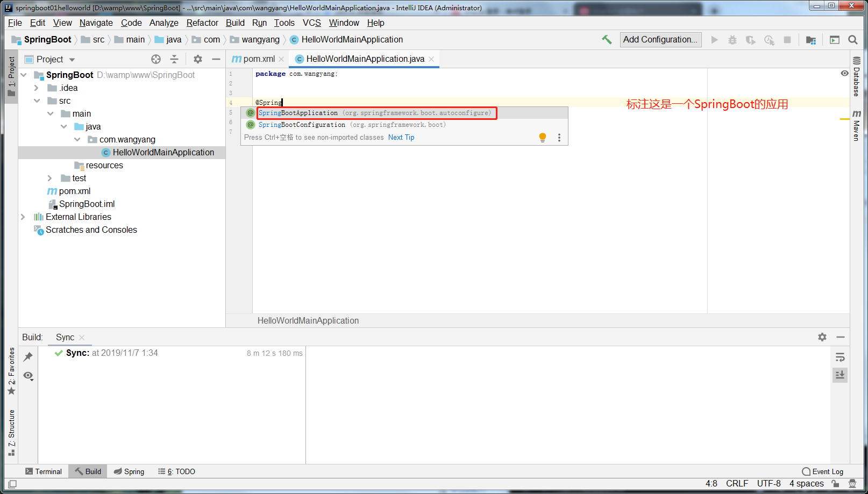Close the Sync build tab
The height and width of the screenshot is (494, 868).
82,338
